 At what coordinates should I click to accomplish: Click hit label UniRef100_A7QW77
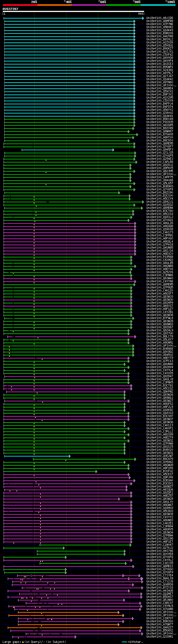(160, 625)
